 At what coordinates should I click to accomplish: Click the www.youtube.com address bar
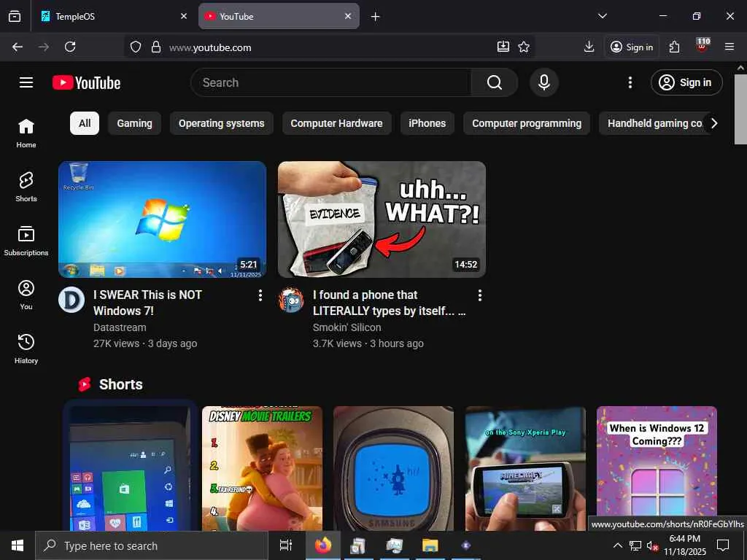(329, 47)
